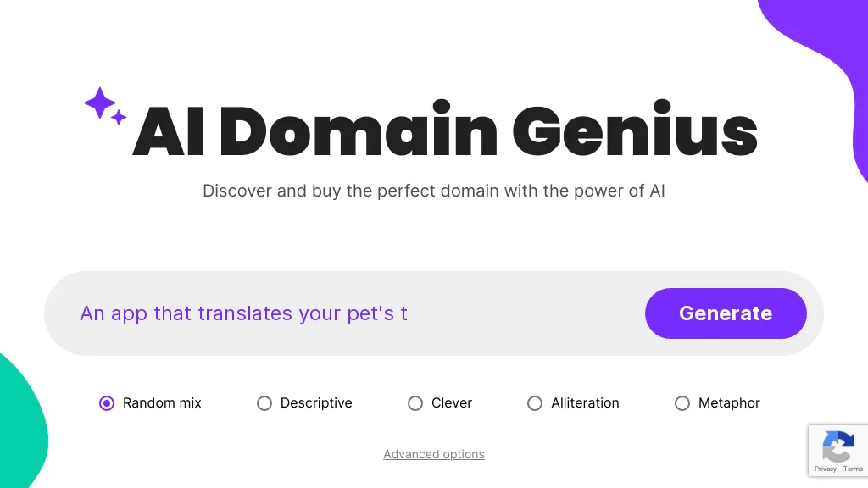Click the Advanced options underlined text
868x488 pixels.
434,454
